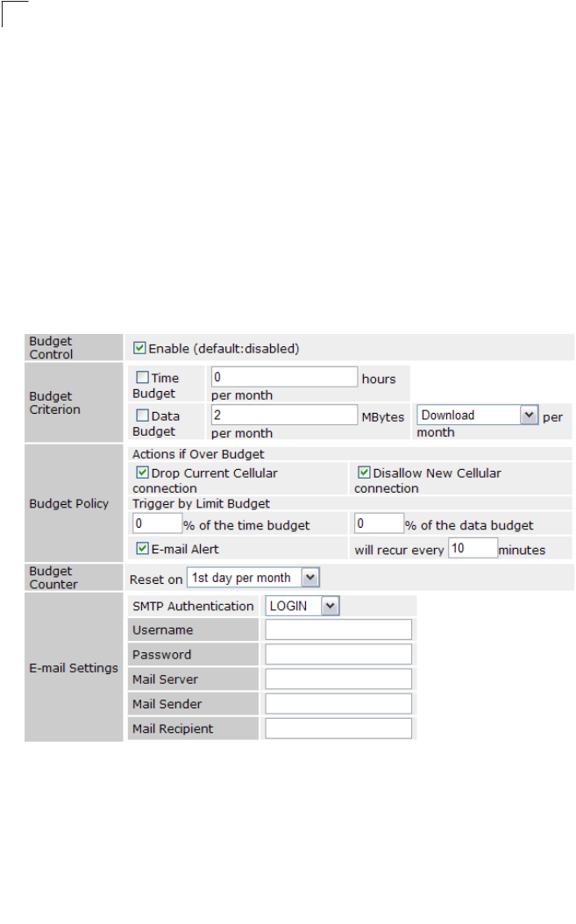
Task: Uncheck the E-mail Alert checkbox
Action: tap(139, 549)
